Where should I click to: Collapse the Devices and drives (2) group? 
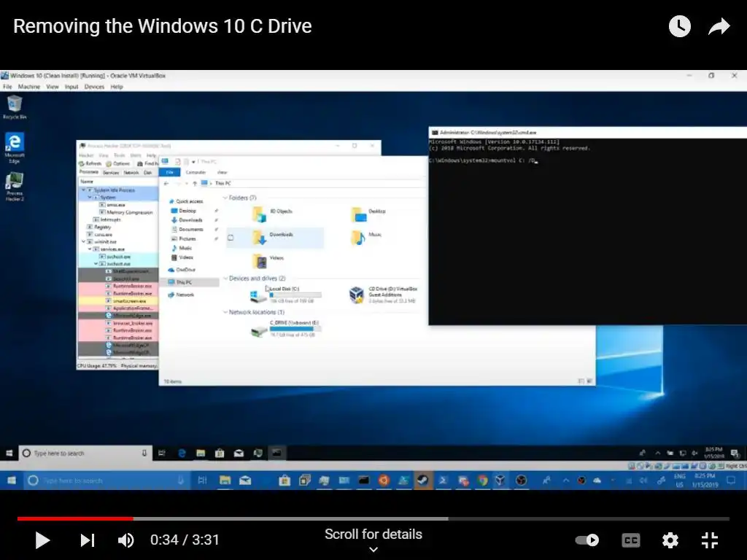point(225,278)
